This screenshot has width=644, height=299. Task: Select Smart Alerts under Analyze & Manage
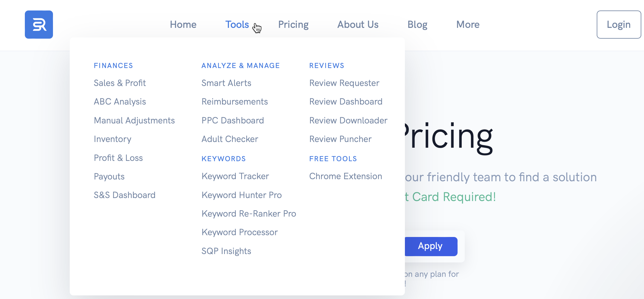pos(226,83)
